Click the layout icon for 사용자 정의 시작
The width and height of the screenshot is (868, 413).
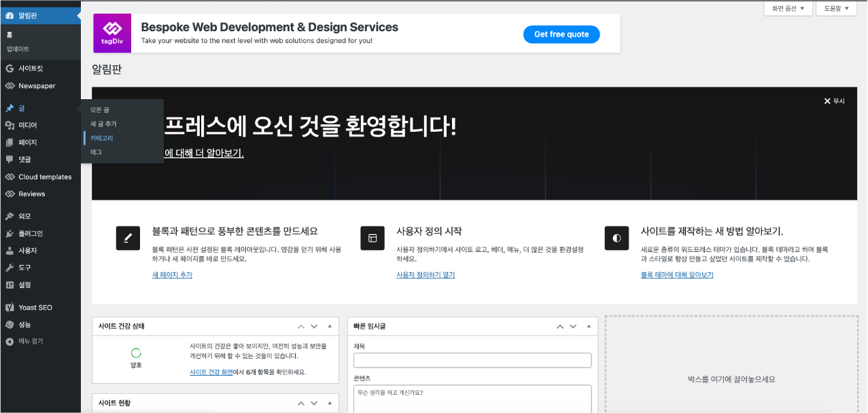coord(372,238)
